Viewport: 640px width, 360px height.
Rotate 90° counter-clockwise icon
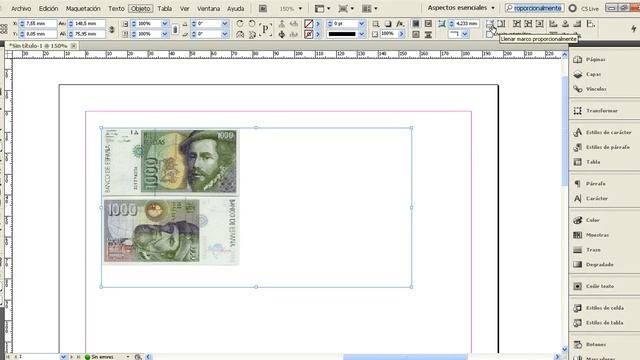click(x=252, y=24)
